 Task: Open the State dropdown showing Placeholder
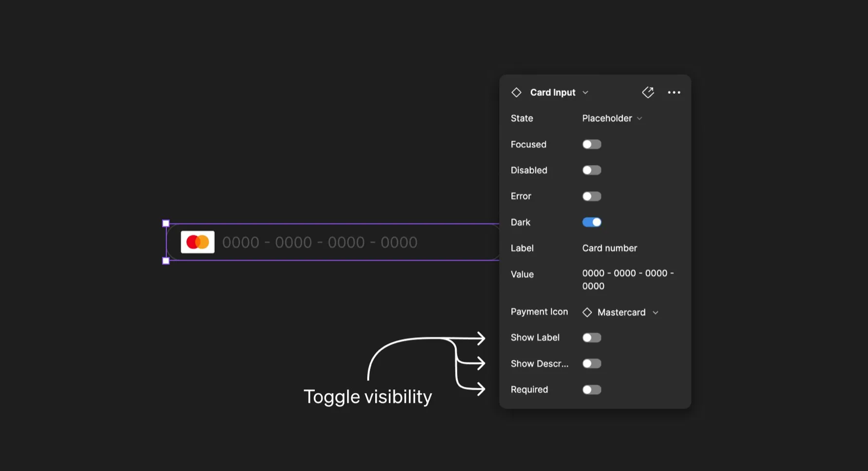612,118
